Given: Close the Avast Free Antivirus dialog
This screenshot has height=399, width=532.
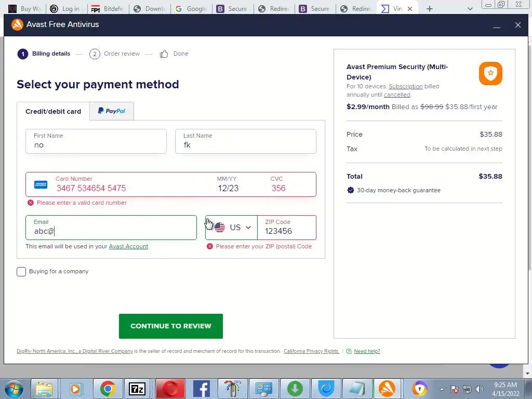Looking at the screenshot, I should coord(518,25).
